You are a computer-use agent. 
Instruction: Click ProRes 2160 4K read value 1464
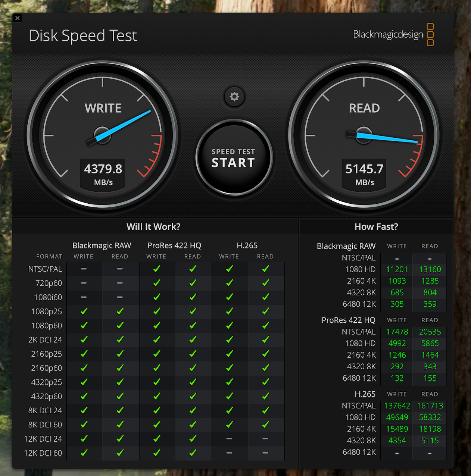click(430, 355)
